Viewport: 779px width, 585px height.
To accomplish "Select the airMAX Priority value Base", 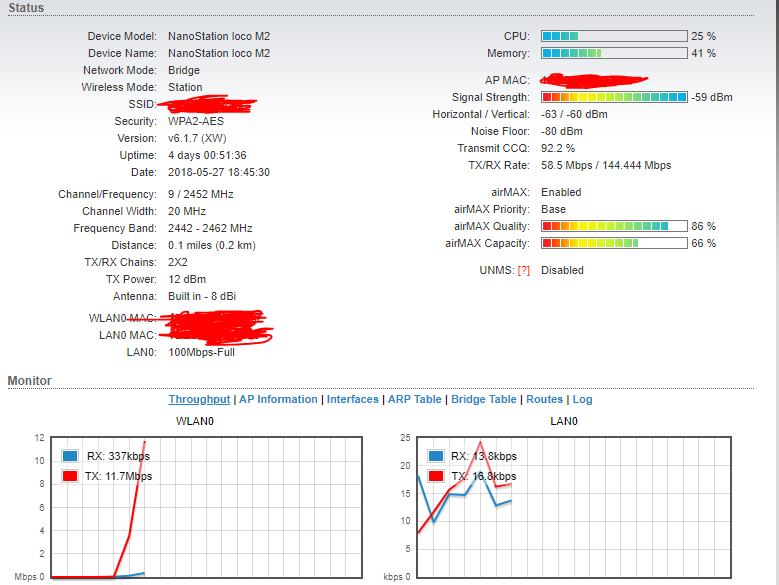I will [553, 209].
